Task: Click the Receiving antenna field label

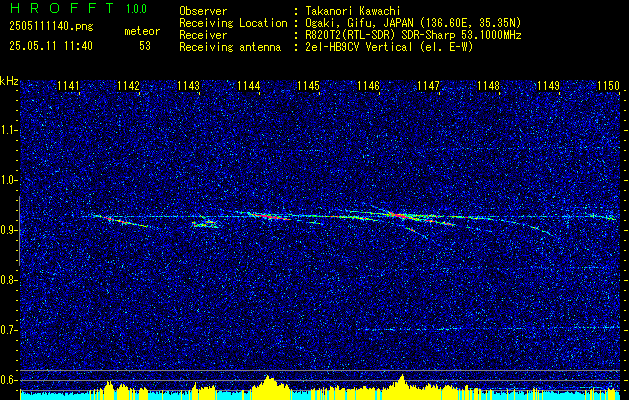Action: tap(230, 47)
